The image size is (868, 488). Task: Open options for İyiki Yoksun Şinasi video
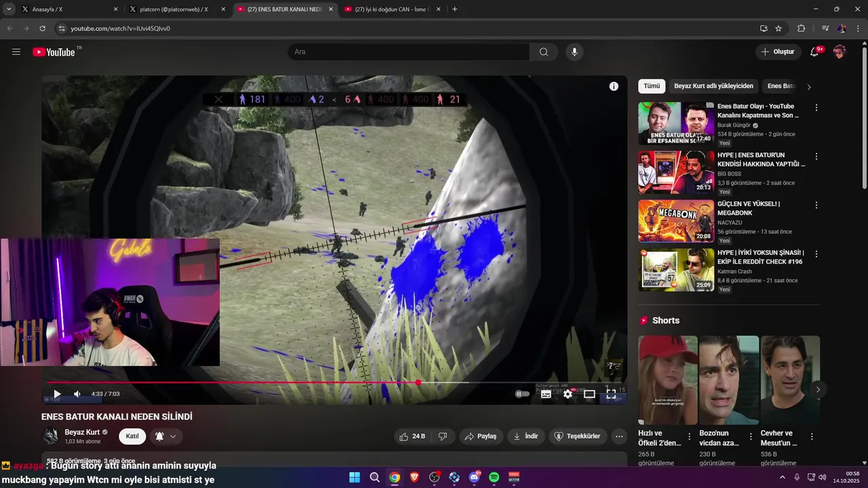coord(816,254)
